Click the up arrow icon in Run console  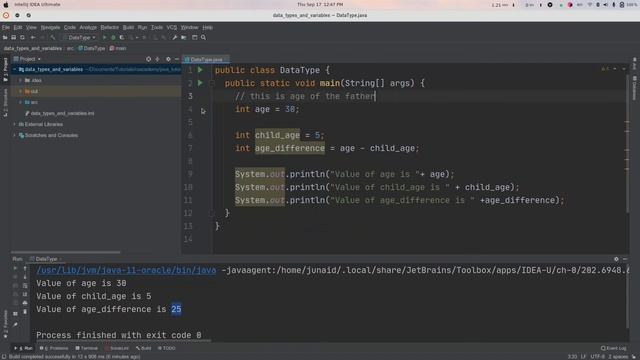(25, 269)
